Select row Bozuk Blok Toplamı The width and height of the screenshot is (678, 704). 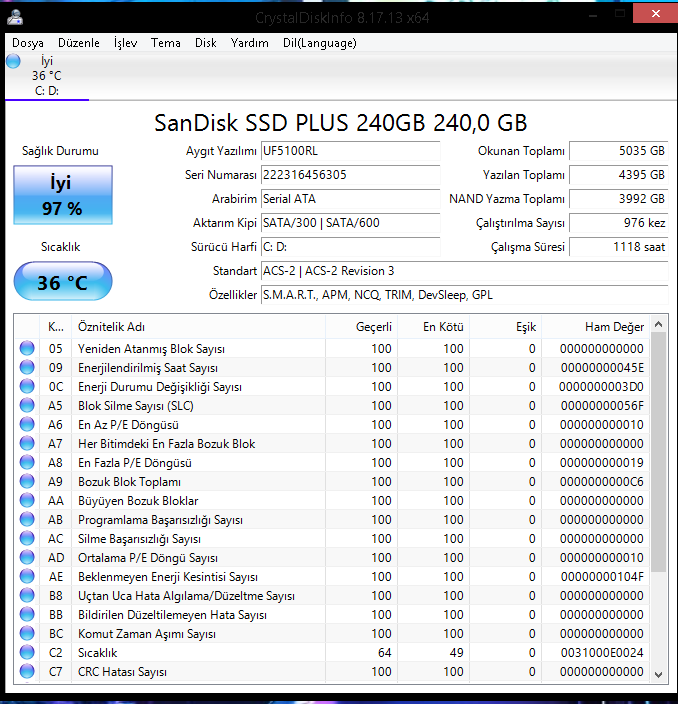pos(332,481)
